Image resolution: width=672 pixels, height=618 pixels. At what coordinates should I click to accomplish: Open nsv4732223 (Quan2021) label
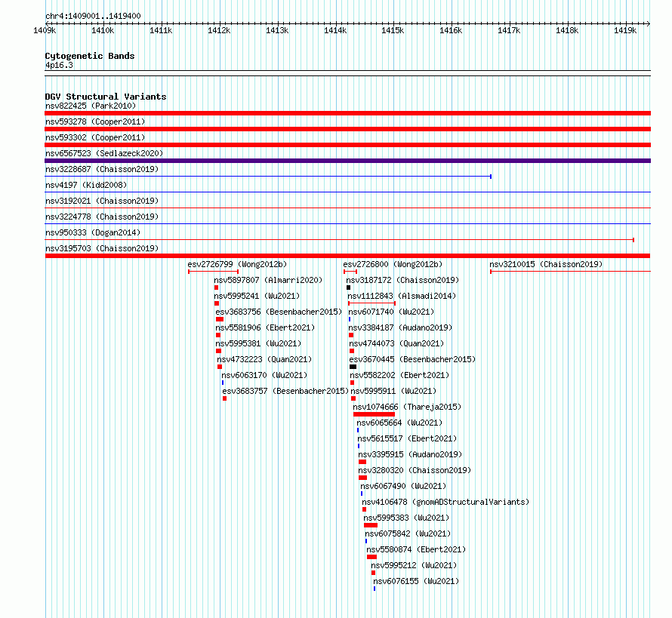click(264, 359)
